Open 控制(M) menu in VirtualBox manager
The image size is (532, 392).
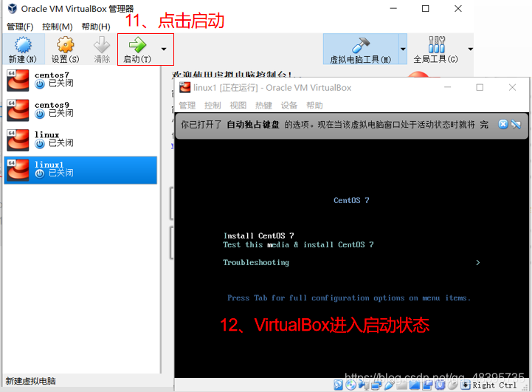57,27
